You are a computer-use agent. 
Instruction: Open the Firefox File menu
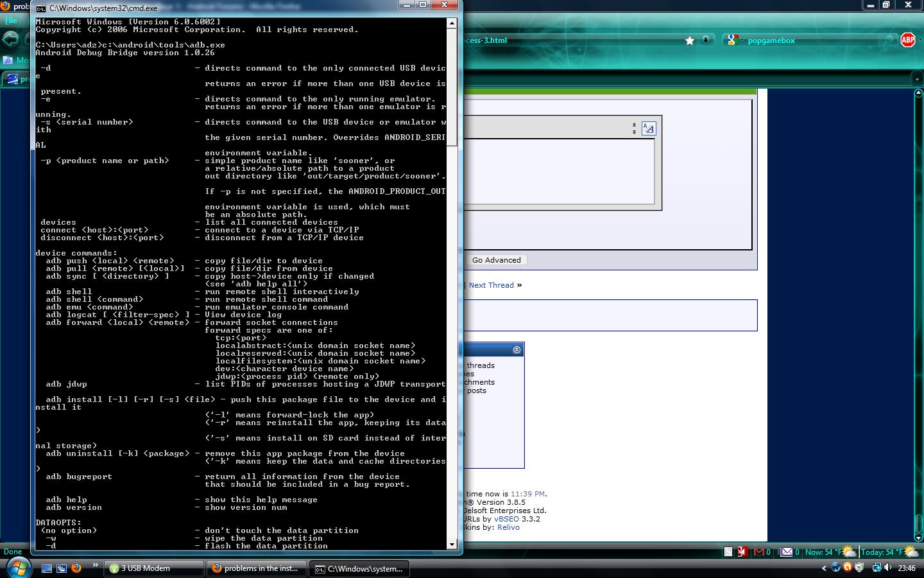tap(11, 21)
